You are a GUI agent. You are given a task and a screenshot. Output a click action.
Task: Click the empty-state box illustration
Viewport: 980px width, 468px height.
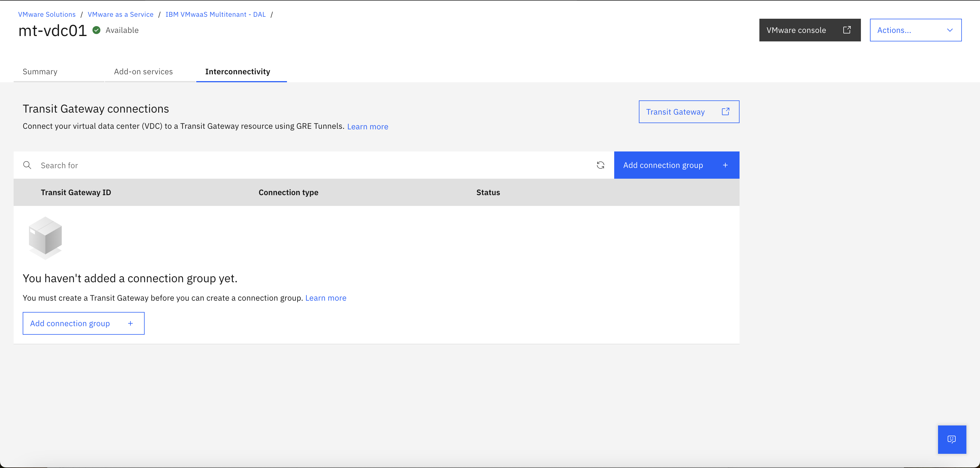[x=45, y=238]
